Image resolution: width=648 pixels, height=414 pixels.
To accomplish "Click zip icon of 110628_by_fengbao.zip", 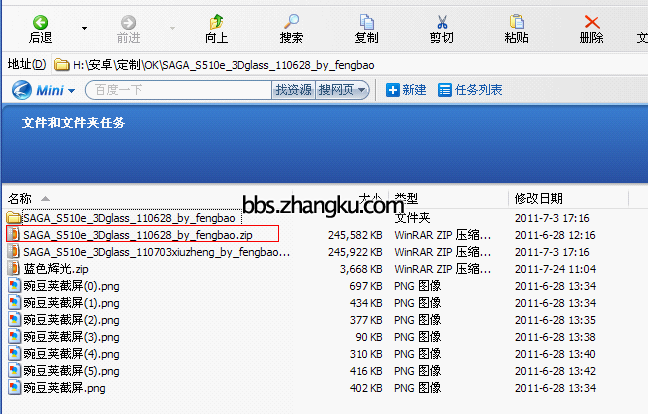I will 14,234.
